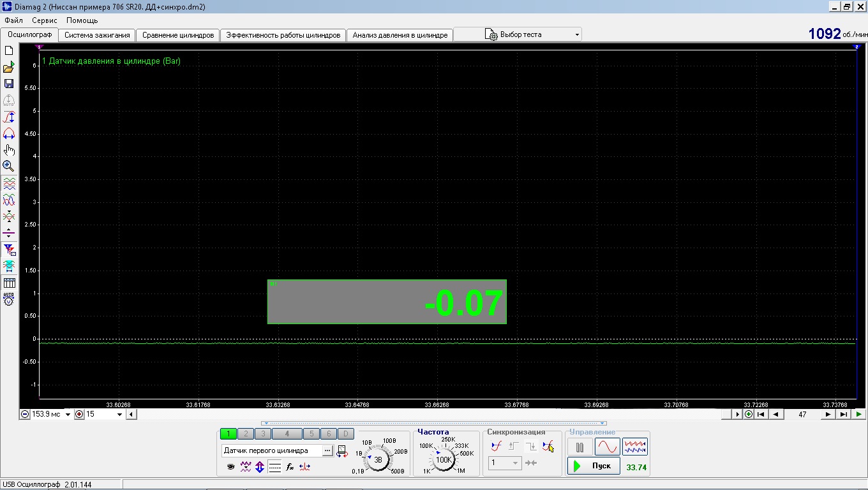
Task: Activate the magnifier zoom tool
Action: (x=9, y=167)
